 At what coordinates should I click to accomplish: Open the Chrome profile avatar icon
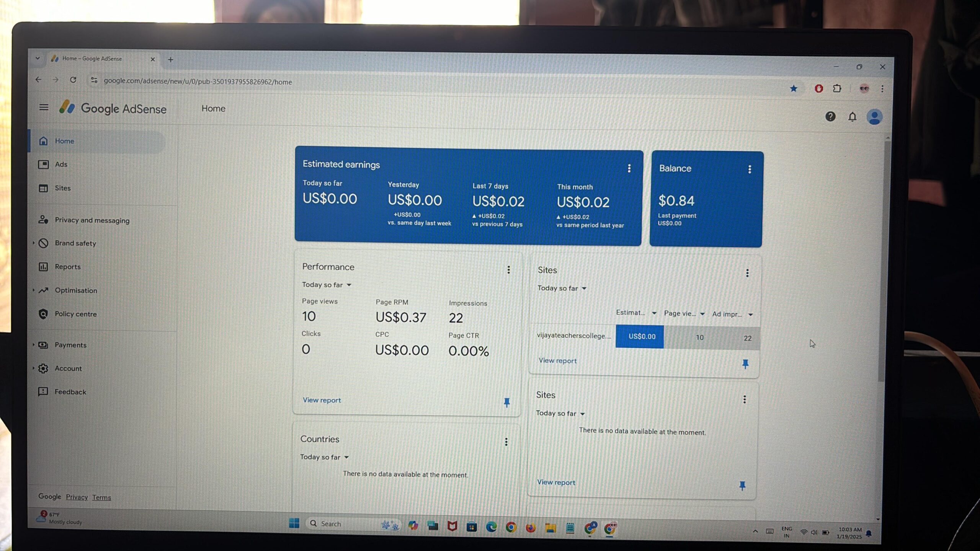click(x=864, y=89)
